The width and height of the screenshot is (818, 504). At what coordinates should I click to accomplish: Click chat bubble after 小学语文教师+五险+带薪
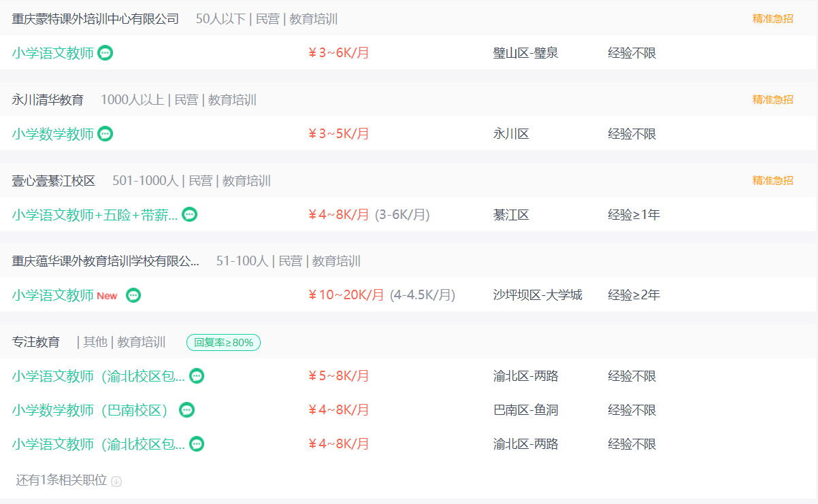tap(190, 215)
